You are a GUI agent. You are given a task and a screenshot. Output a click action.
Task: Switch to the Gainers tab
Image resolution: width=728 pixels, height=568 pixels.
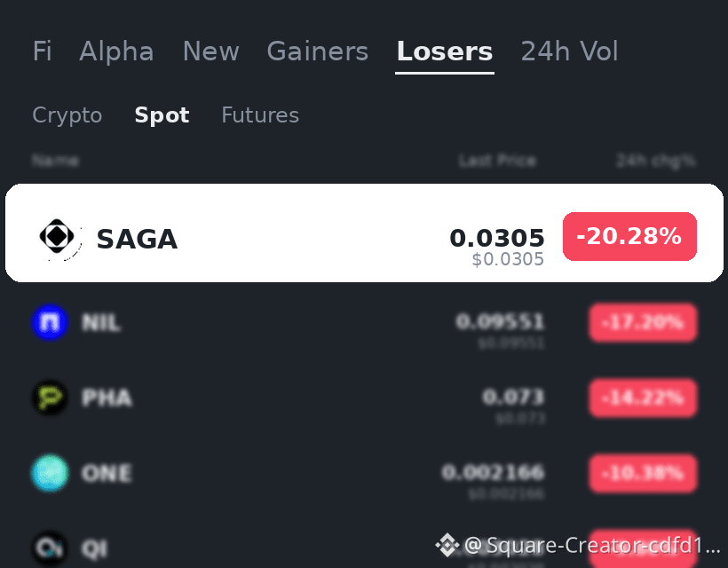pyautogui.click(x=318, y=51)
